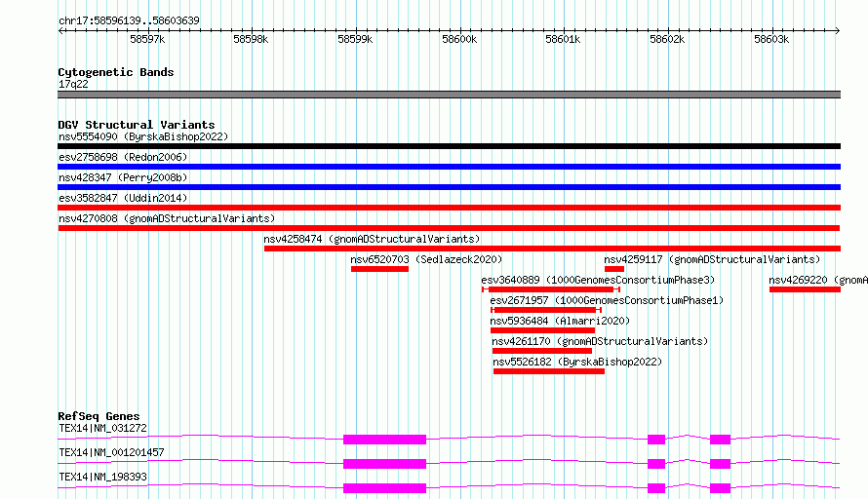Click the rightmost exon of NM_031272
This screenshot has height=499, width=868.
click(720, 440)
